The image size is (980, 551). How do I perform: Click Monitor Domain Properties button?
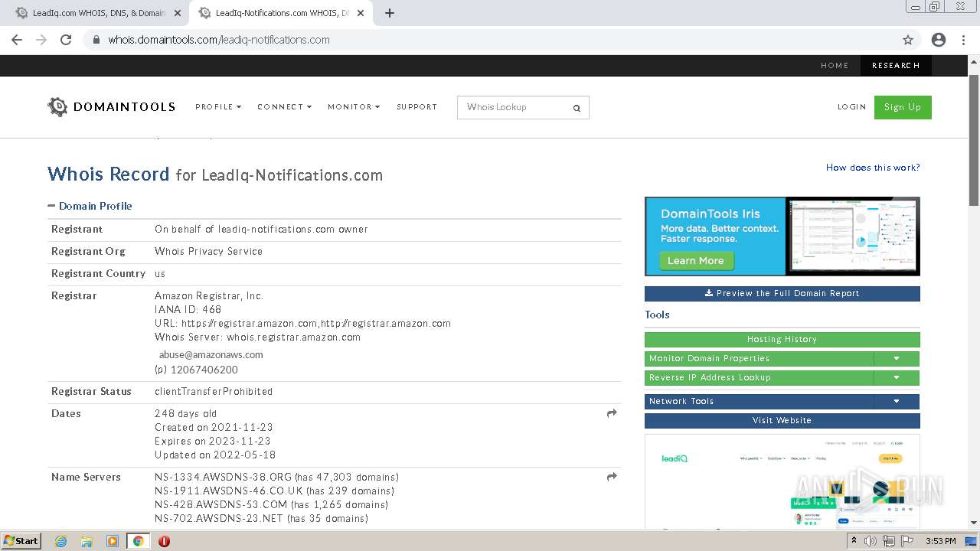click(759, 359)
